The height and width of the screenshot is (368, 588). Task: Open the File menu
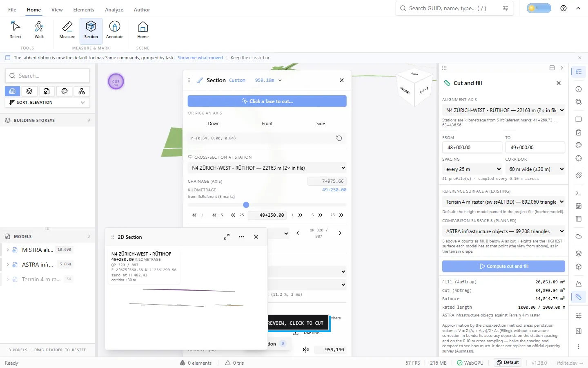(x=12, y=9)
